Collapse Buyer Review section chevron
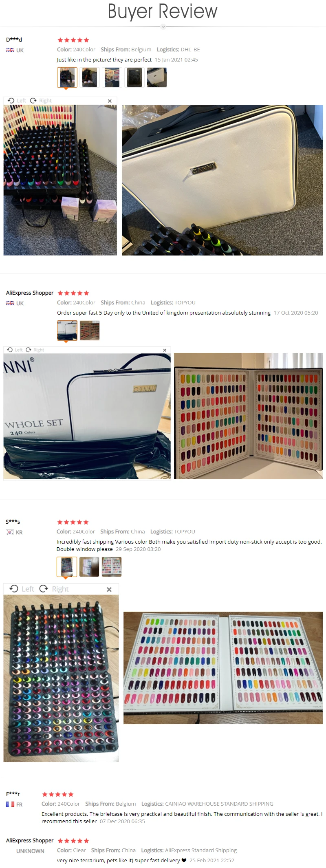Viewport: 326px width, 868px height. pyautogui.click(x=163, y=27)
